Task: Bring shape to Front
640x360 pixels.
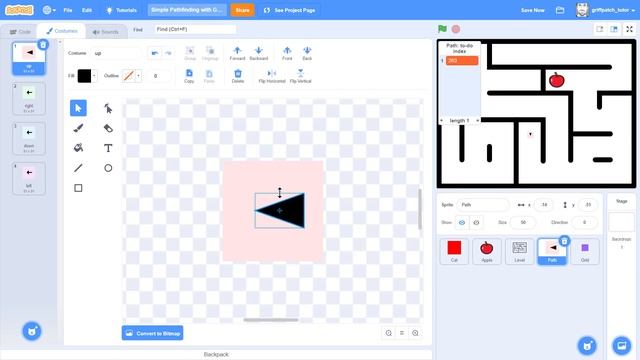Action: point(287,53)
